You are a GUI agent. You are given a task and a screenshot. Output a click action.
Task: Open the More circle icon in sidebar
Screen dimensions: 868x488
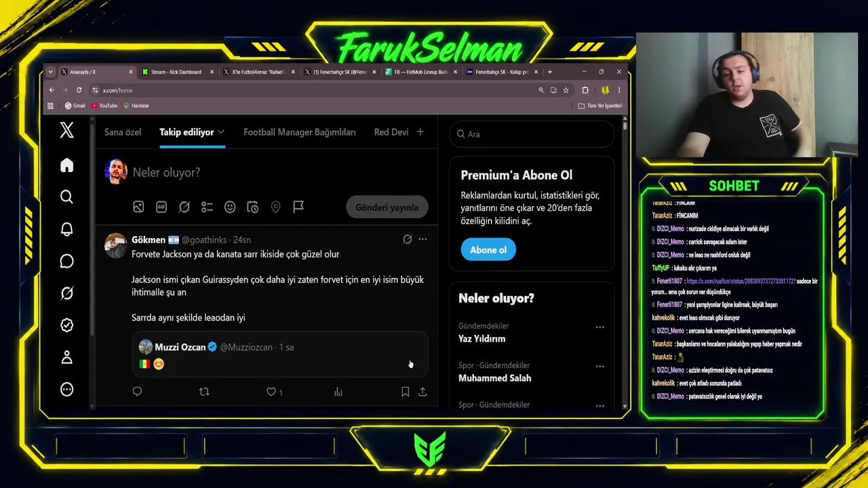66,389
